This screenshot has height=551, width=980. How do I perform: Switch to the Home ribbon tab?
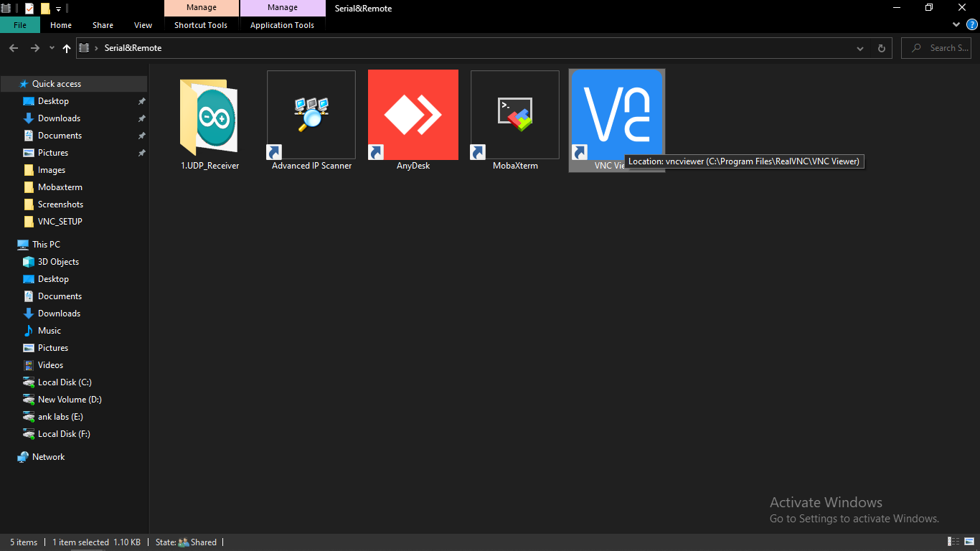coord(61,25)
